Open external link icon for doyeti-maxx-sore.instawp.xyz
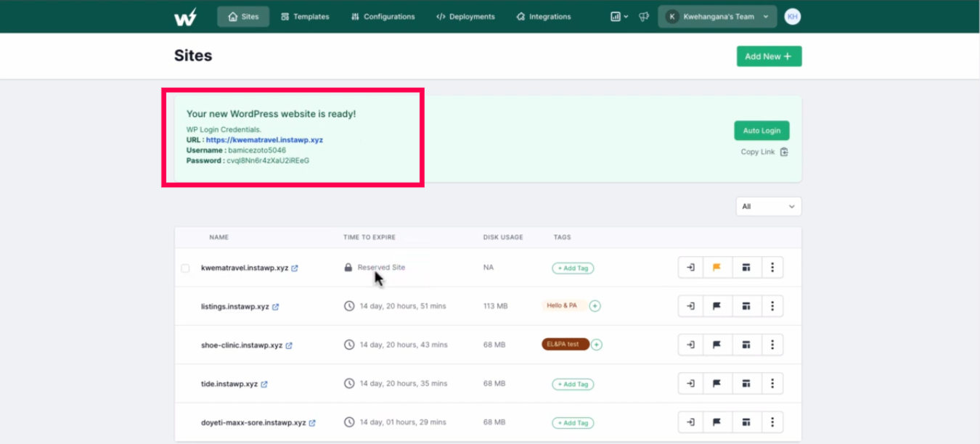 point(312,423)
